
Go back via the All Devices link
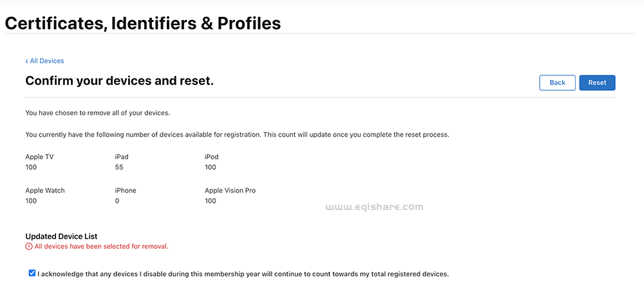pyautogui.click(x=47, y=61)
